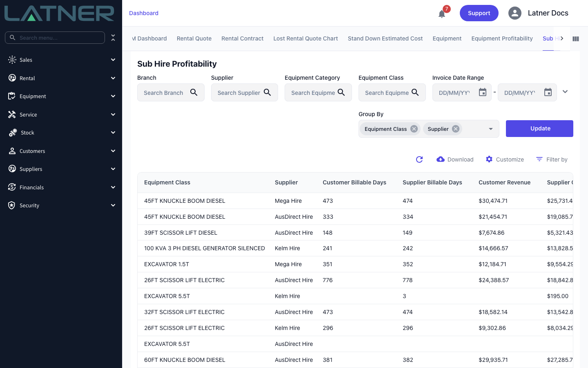Expand the Customers menu

tap(61, 151)
